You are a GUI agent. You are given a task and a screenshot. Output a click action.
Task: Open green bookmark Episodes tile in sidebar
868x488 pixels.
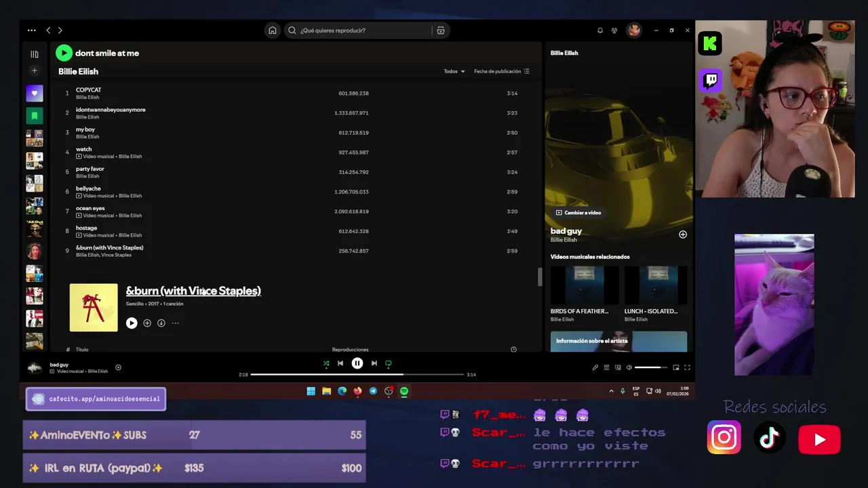(x=35, y=116)
